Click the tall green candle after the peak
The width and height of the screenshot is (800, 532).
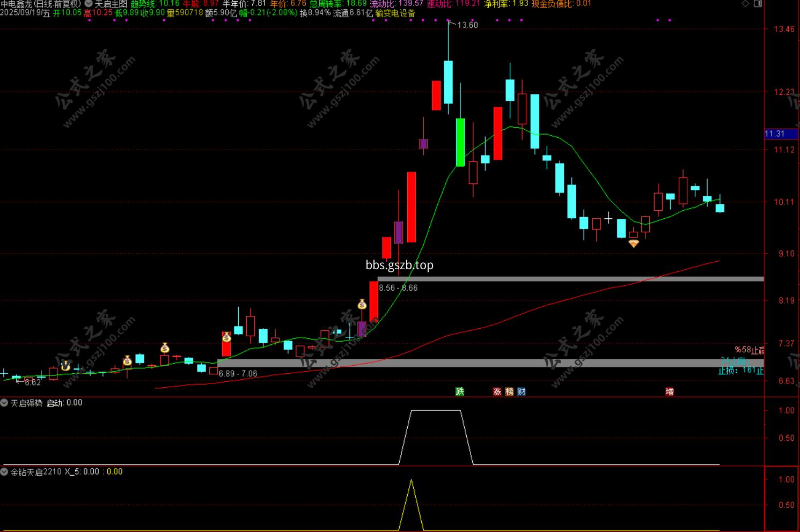[460, 142]
